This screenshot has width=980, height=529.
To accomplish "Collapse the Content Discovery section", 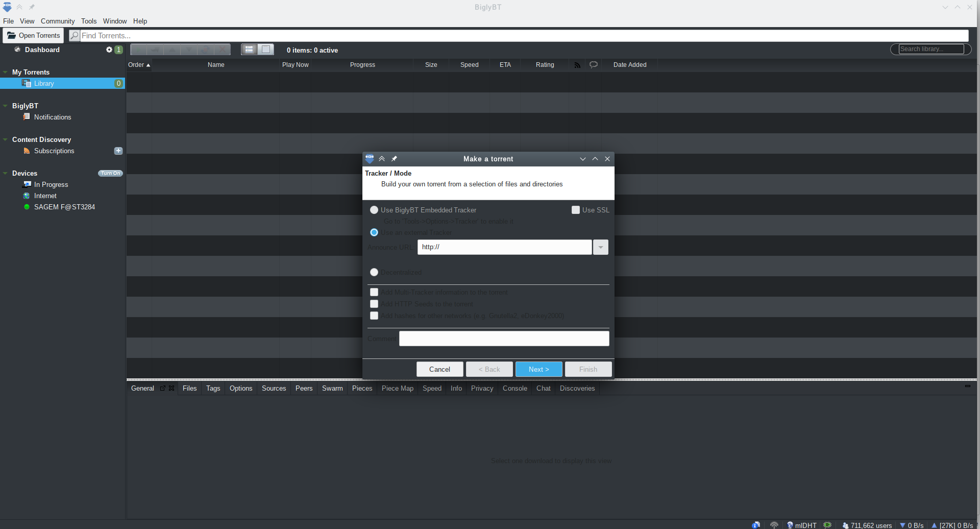I will click(x=5, y=139).
